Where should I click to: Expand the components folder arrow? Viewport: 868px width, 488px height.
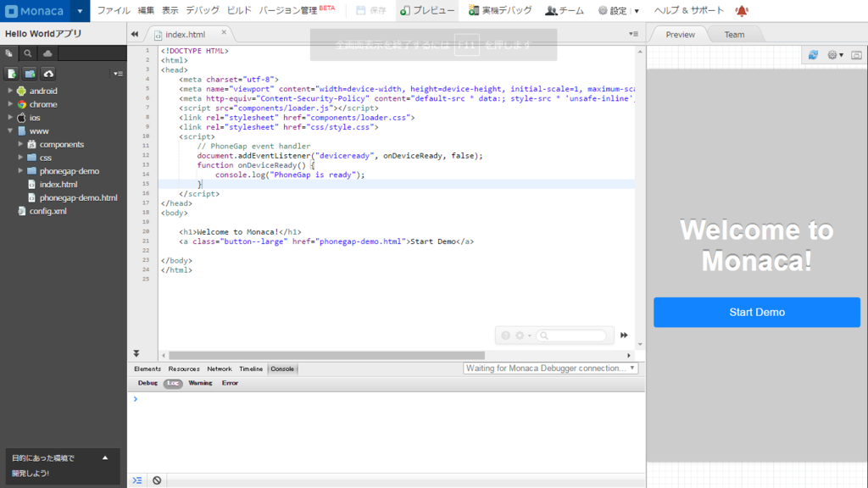coord(20,144)
